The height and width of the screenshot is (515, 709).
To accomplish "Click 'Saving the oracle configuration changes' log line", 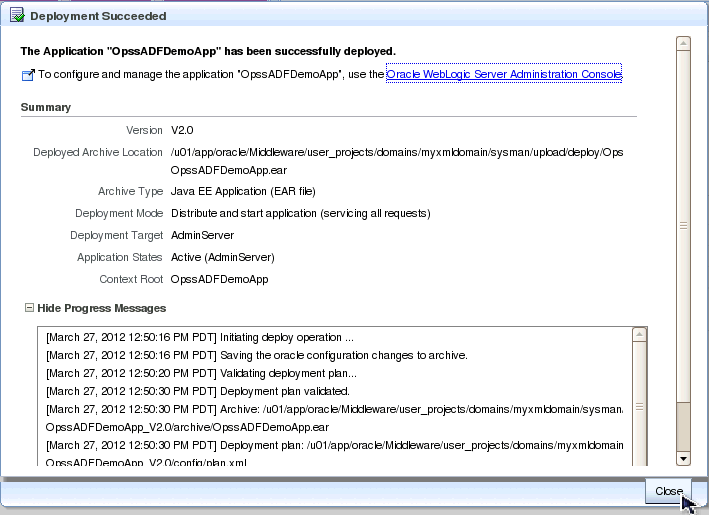I will pos(256,355).
